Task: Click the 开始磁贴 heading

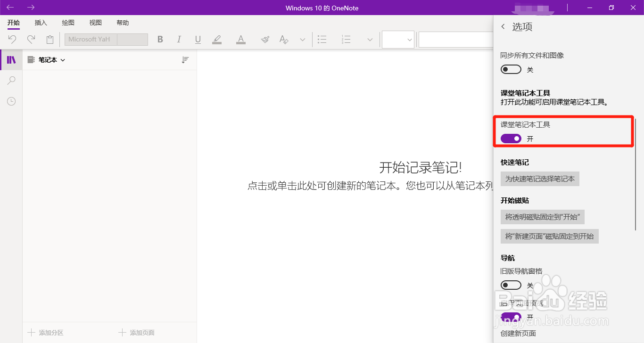Action: [x=515, y=201]
